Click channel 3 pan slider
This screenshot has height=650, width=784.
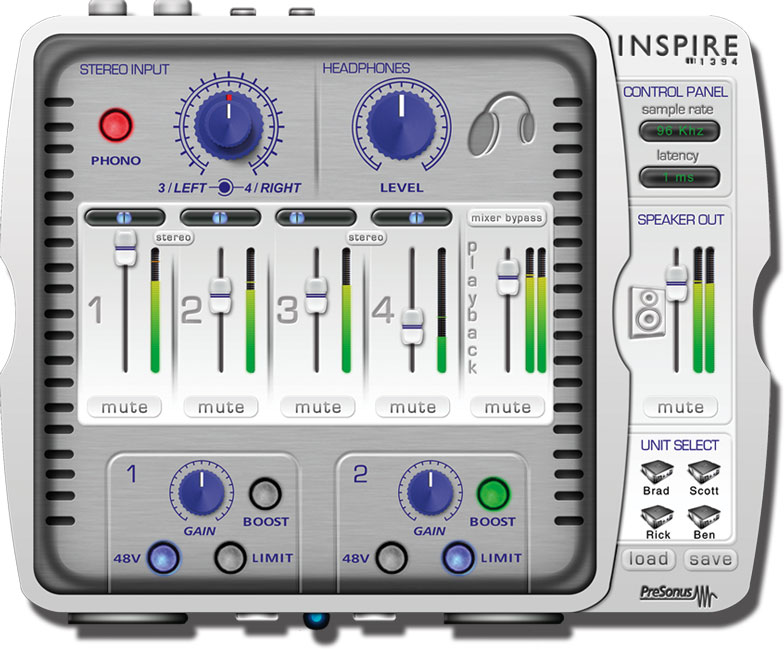point(316,218)
